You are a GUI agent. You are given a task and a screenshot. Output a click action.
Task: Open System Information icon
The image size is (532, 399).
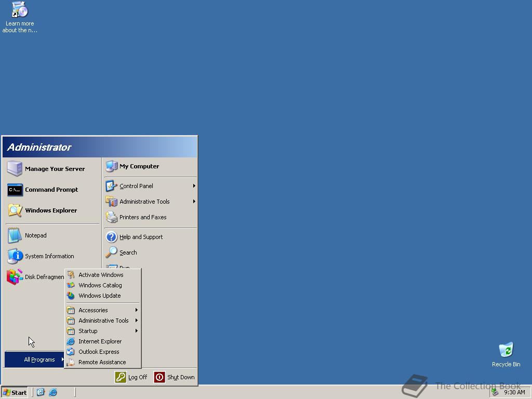point(15,256)
